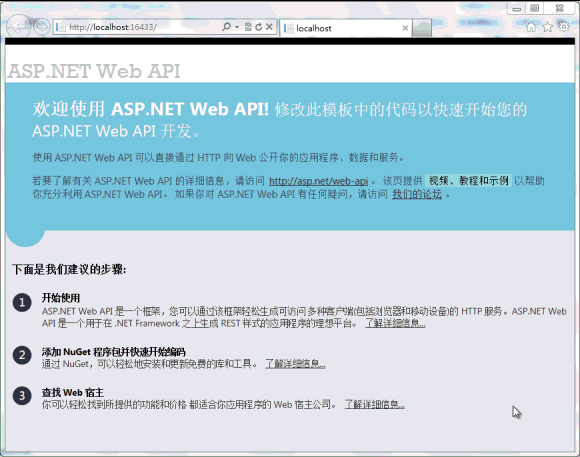Stop loading with the X in address bar

pyautogui.click(x=269, y=27)
